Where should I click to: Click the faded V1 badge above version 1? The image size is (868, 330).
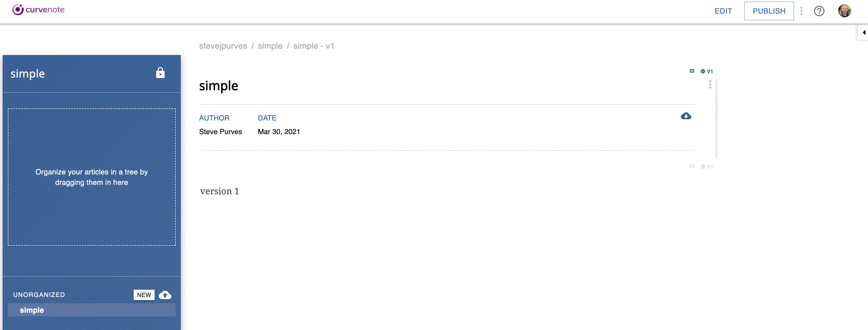(x=707, y=167)
